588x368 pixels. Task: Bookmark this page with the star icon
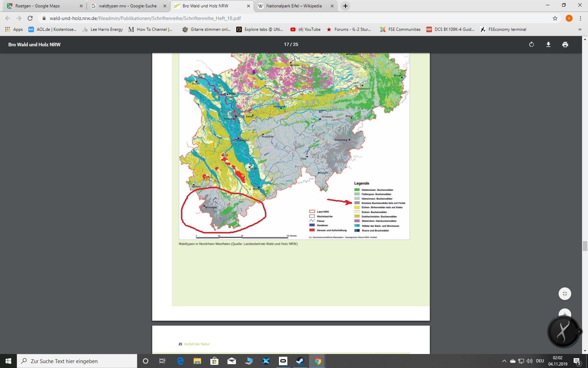[x=555, y=18]
